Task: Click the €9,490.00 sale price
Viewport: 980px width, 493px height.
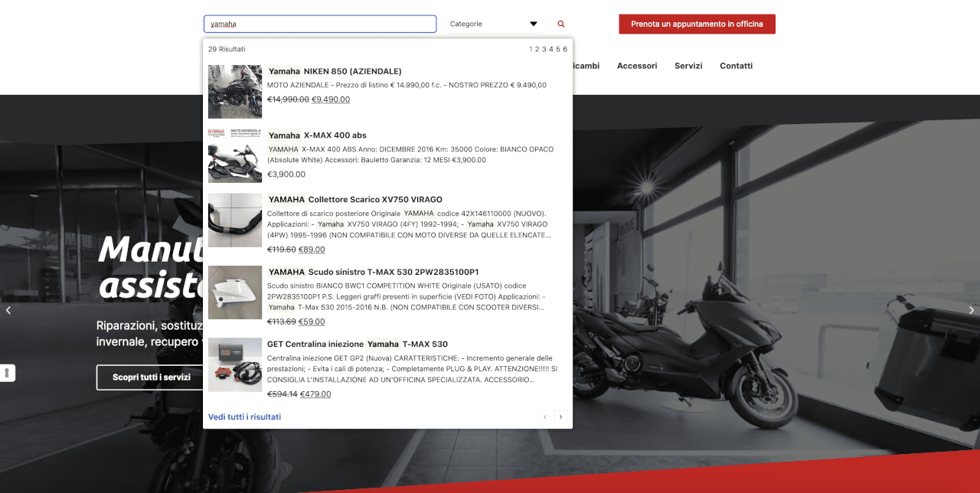Action: tap(331, 100)
